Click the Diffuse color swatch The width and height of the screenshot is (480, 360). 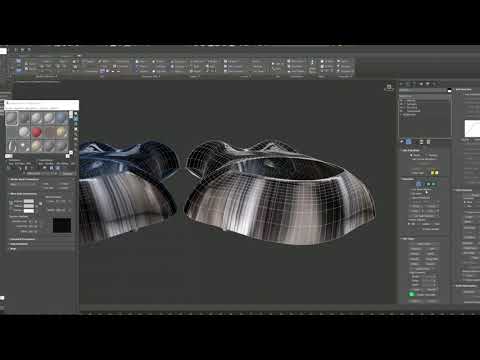[x=29, y=206]
